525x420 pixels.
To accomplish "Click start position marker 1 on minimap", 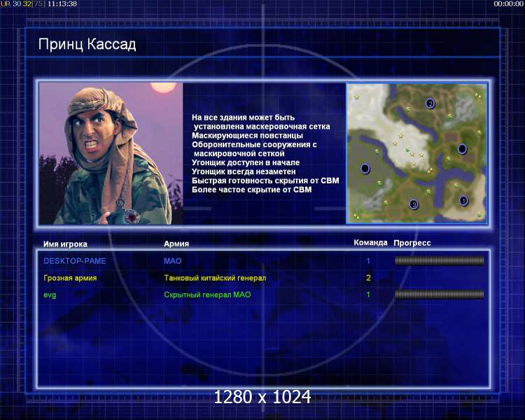I will 463,200.
